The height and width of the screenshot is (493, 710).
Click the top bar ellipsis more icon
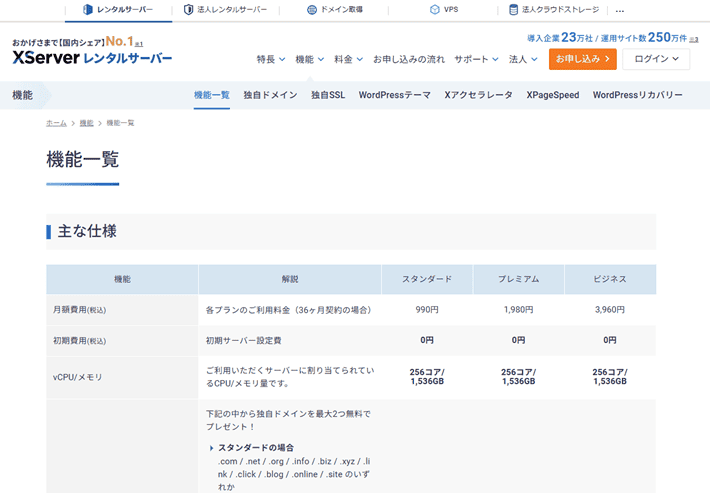[x=620, y=10]
